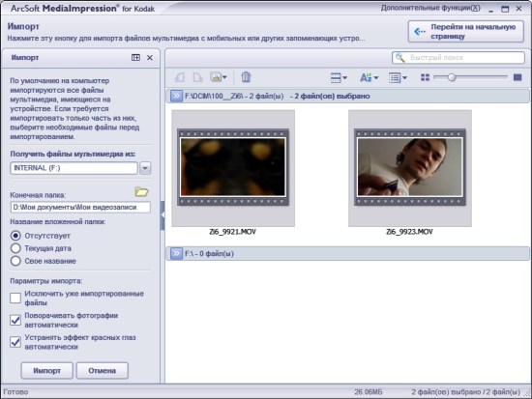
Task: Open the Дополнительные функции menu
Action: pyautogui.click(x=430, y=8)
